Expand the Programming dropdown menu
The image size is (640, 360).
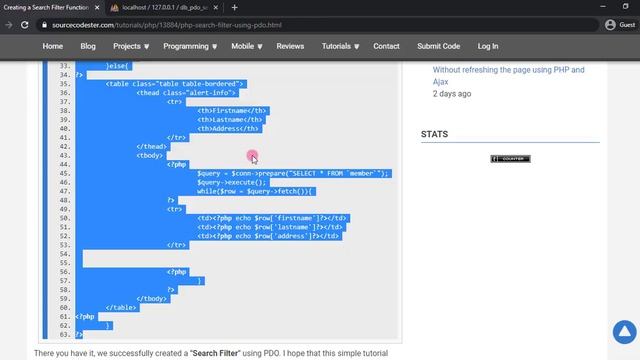(x=190, y=46)
